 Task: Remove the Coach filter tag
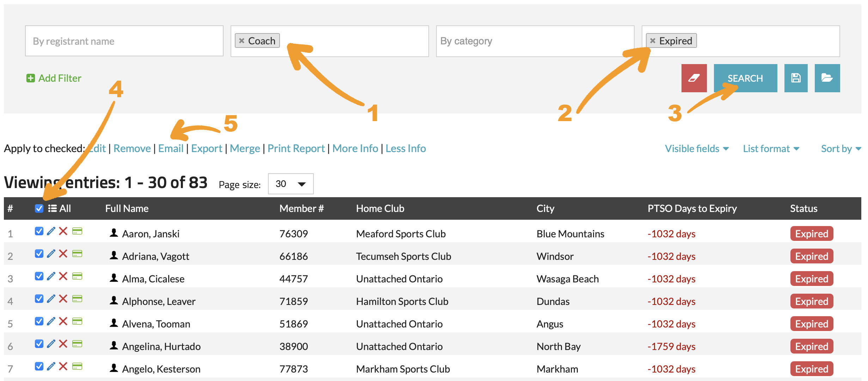click(x=242, y=41)
